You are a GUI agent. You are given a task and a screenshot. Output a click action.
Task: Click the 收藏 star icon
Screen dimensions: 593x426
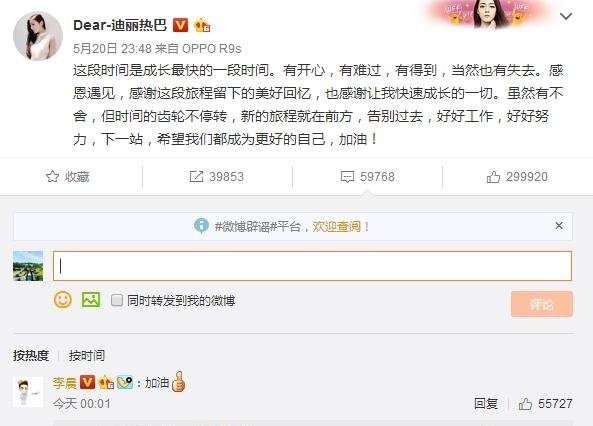pos(52,177)
